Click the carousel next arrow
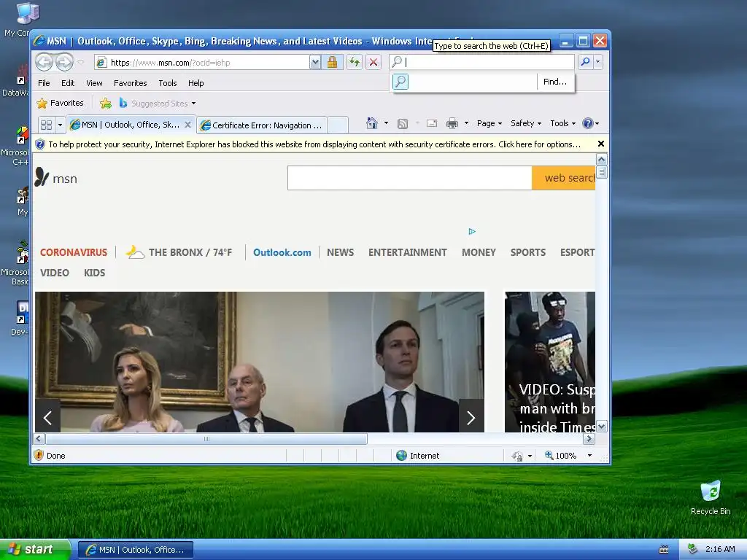Screen dimensions: 747x560 [x=471, y=417]
